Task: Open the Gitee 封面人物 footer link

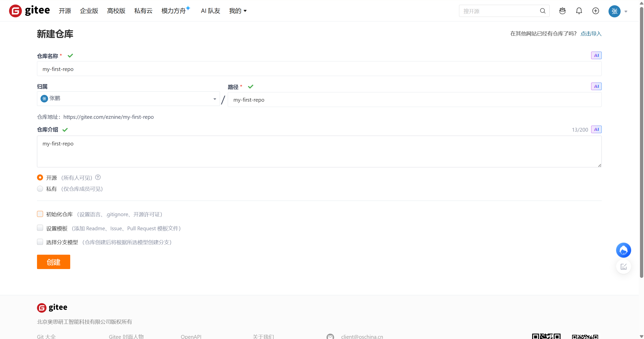Action: click(126, 336)
